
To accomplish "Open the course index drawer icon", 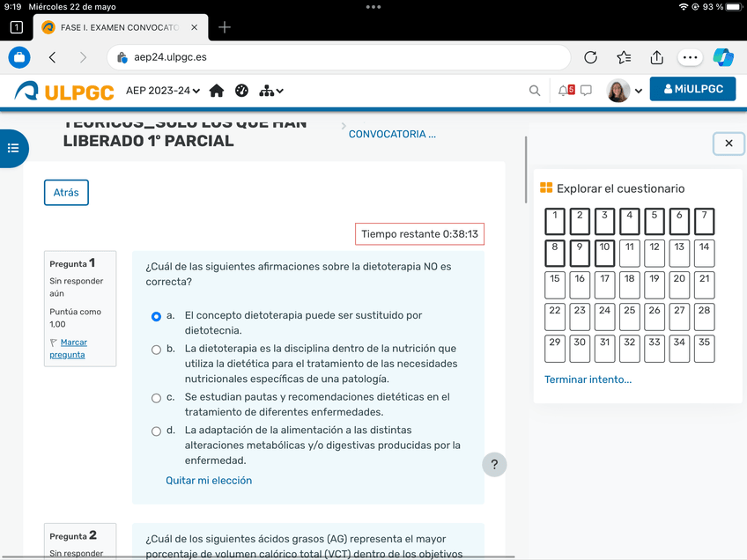I will (13, 148).
